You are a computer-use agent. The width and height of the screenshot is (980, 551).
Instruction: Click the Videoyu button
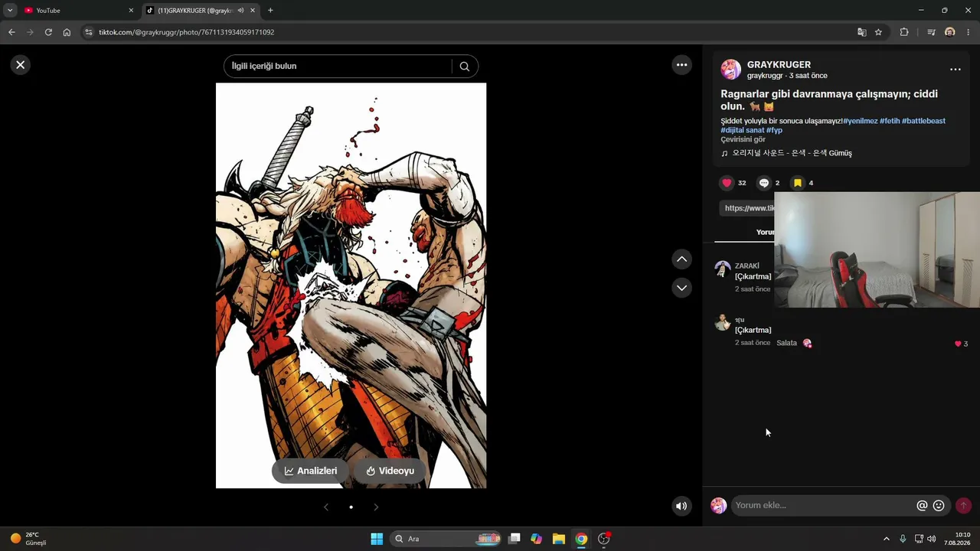coord(390,471)
